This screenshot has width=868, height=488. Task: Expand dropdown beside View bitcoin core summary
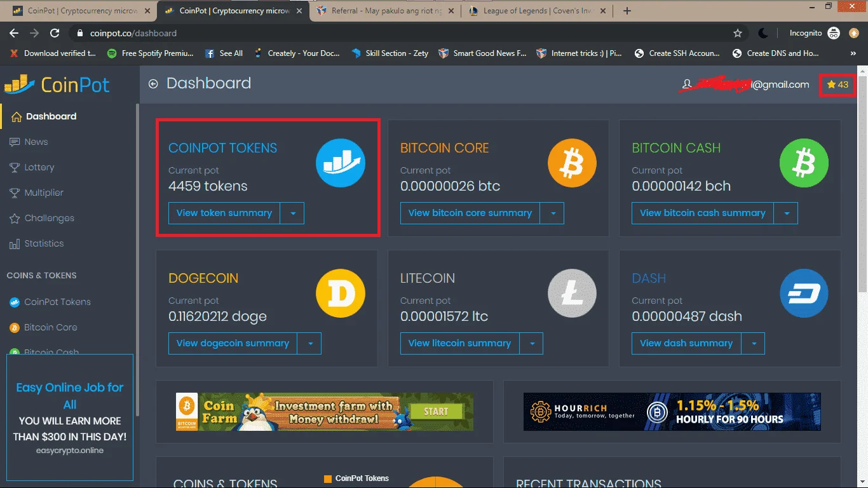click(552, 213)
